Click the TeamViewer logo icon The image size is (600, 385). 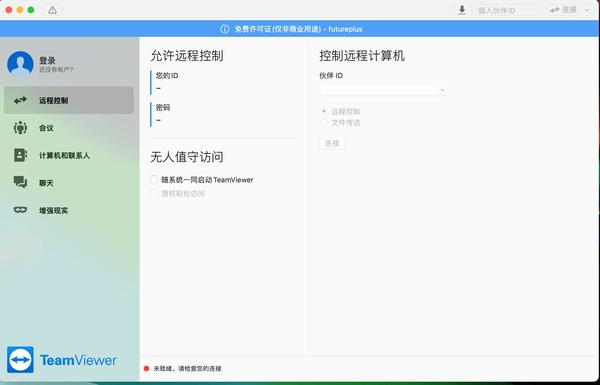point(20,359)
